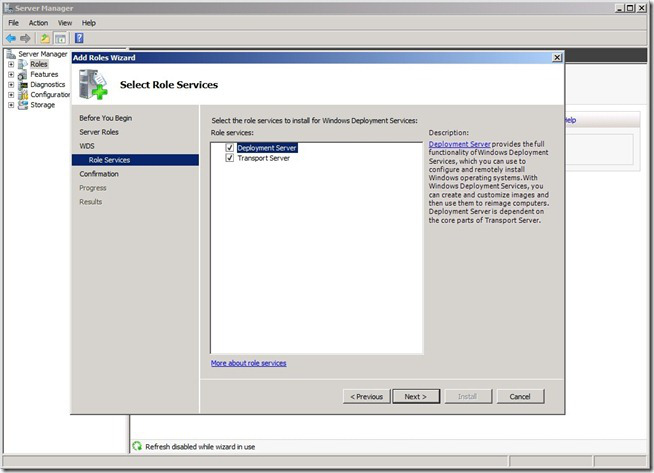Click the Forward arrow toolbar icon

[x=25, y=38]
